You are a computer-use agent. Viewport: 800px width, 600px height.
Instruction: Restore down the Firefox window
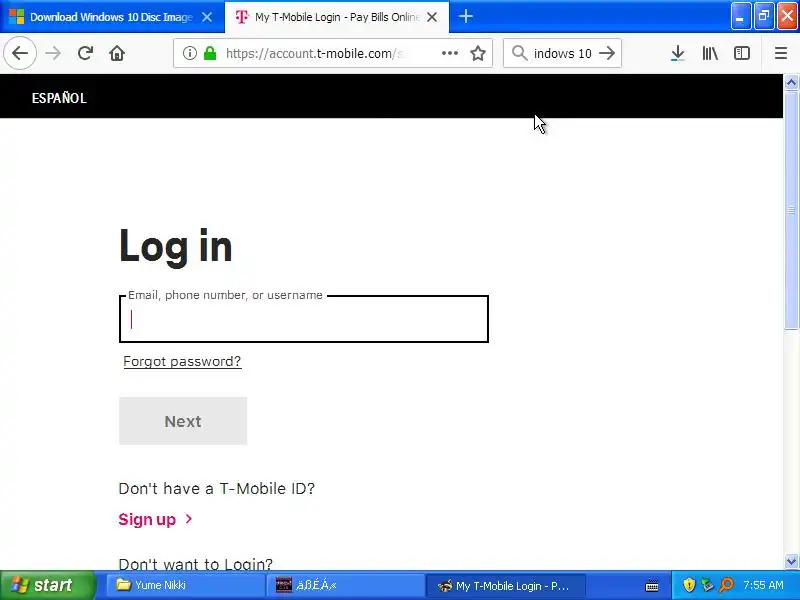coord(764,17)
